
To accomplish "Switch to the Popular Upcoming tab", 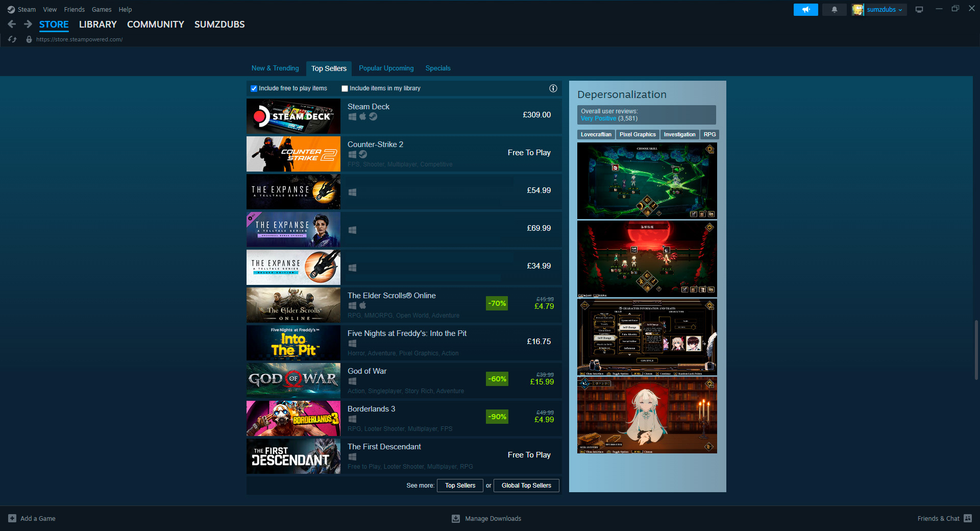I will (386, 68).
